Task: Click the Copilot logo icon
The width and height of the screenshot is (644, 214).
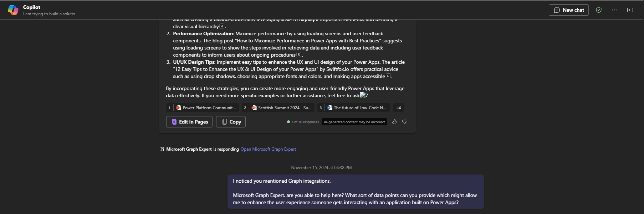Action: click(13, 10)
